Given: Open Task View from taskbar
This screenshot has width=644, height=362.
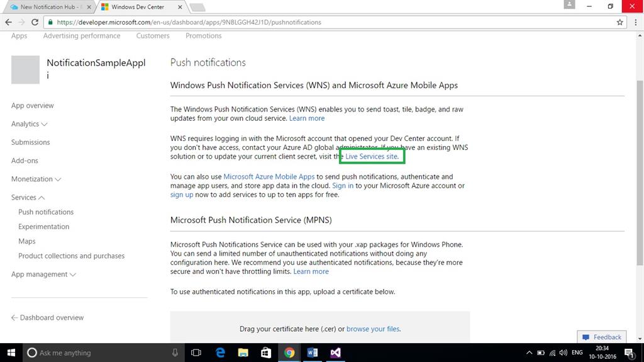Looking at the screenshot, I should pyautogui.click(x=196, y=353).
